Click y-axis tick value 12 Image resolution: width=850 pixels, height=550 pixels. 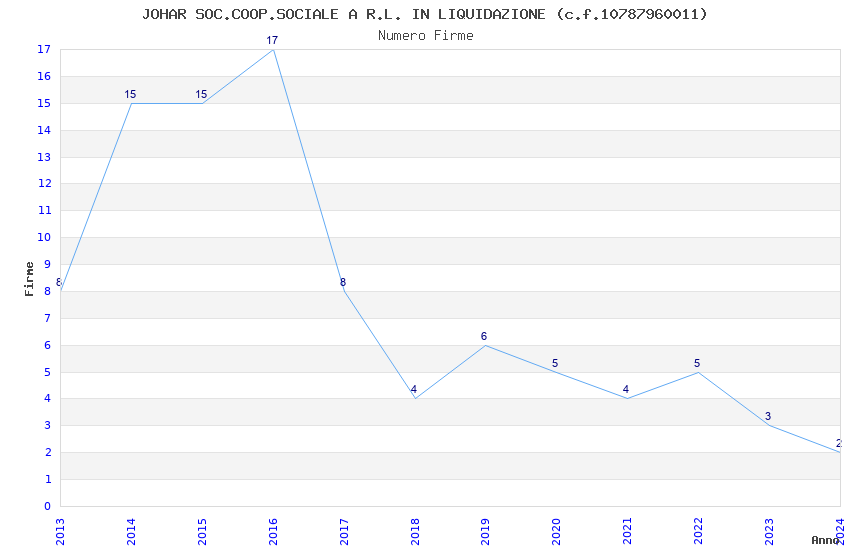44,183
